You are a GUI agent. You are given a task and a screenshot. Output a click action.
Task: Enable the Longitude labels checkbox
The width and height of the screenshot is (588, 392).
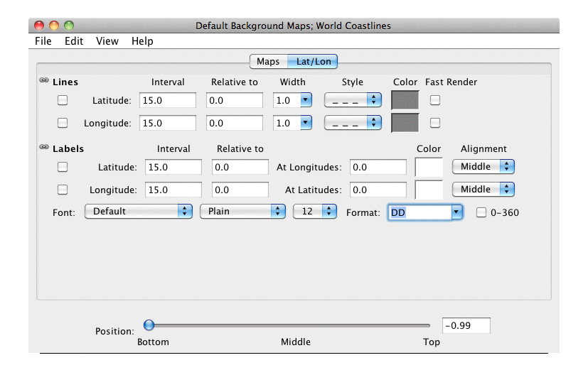click(63, 190)
